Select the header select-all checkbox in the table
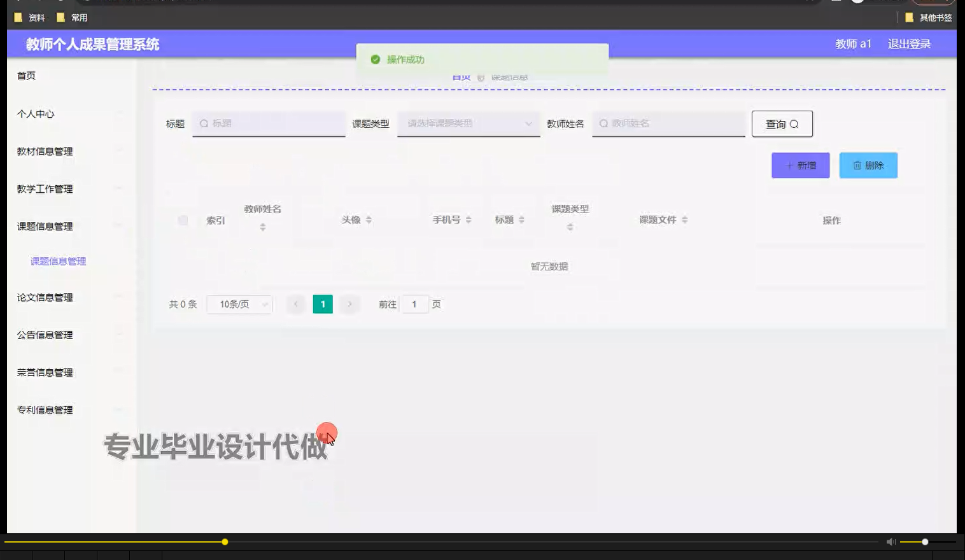 183,220
